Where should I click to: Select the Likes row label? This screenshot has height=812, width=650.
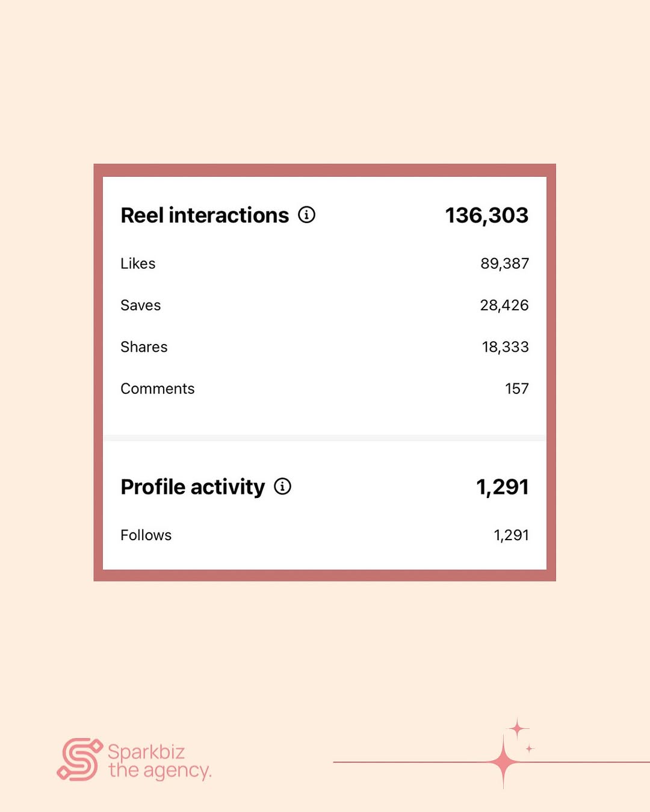[x=138, y=263]
